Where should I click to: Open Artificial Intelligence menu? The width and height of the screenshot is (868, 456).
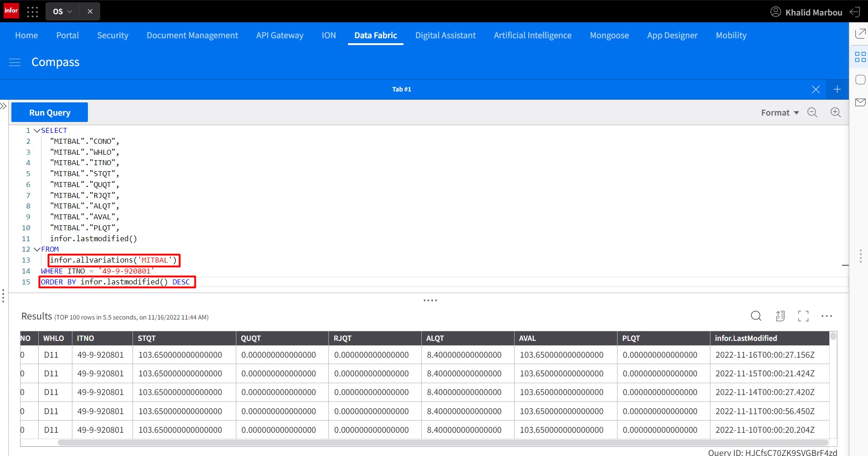click(x=533, y=35)
